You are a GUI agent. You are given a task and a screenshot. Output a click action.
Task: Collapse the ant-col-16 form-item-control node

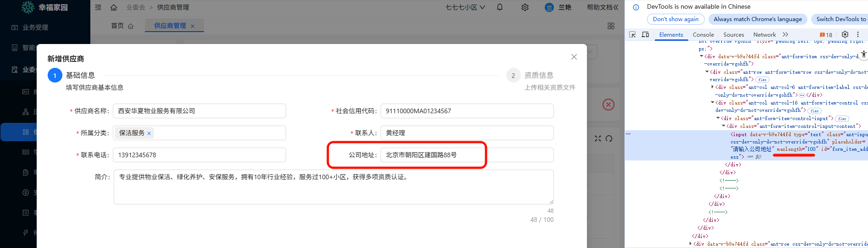pyautogui.click(x=713, y=103)
